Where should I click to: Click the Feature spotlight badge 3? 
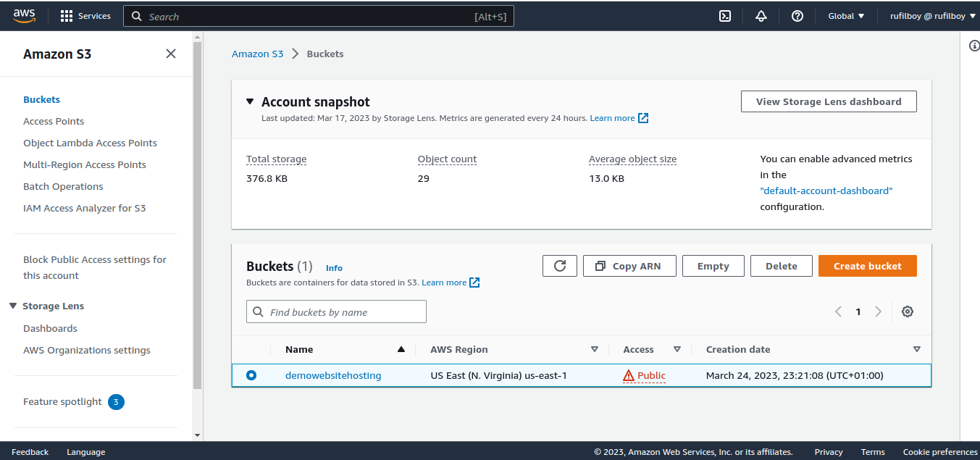coord(116,401)
